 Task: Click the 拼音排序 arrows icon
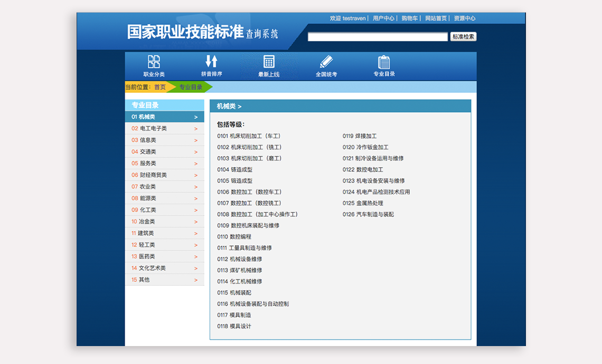tap(211, 61)
